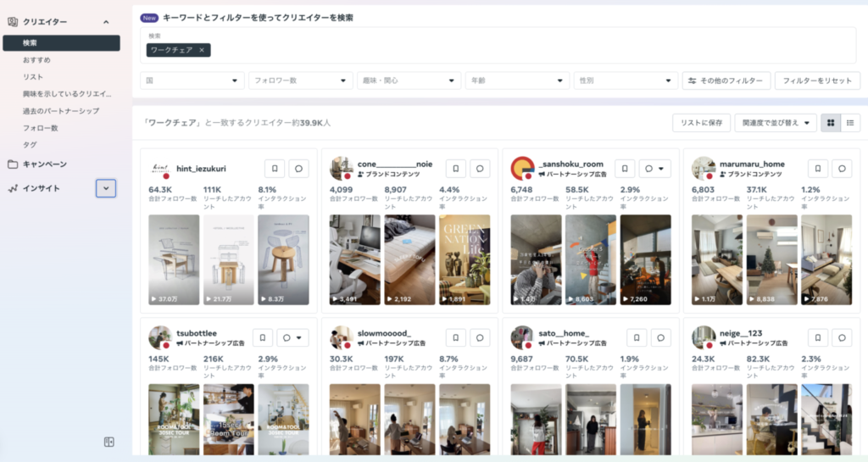This screenshot has height=462, width=868.
Task: Open the 国 country filter dropdown
Action: click(192, 81)
